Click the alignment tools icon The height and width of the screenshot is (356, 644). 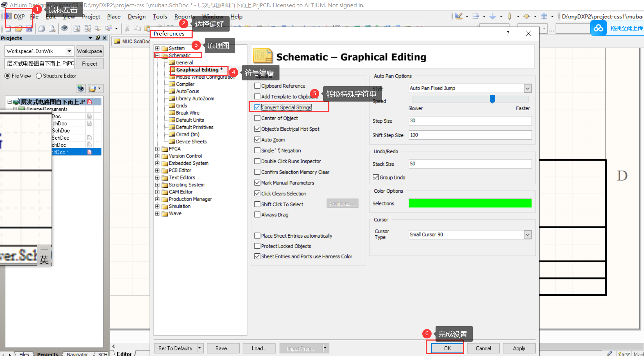476,16
